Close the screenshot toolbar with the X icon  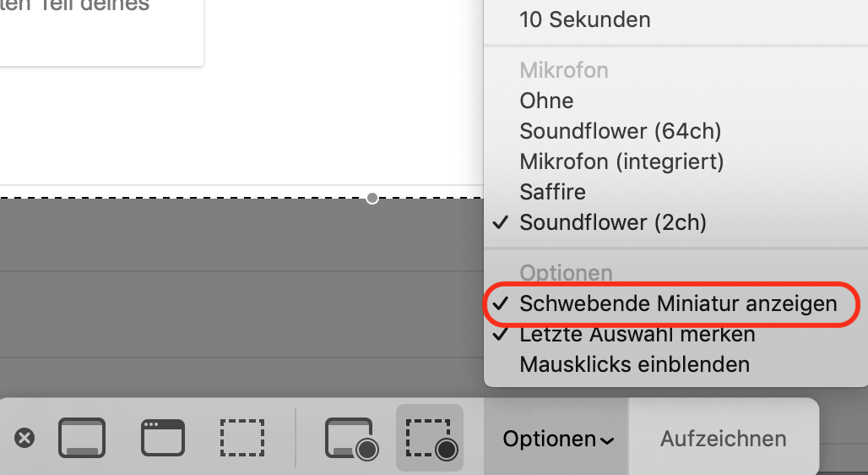click(24, 438)
